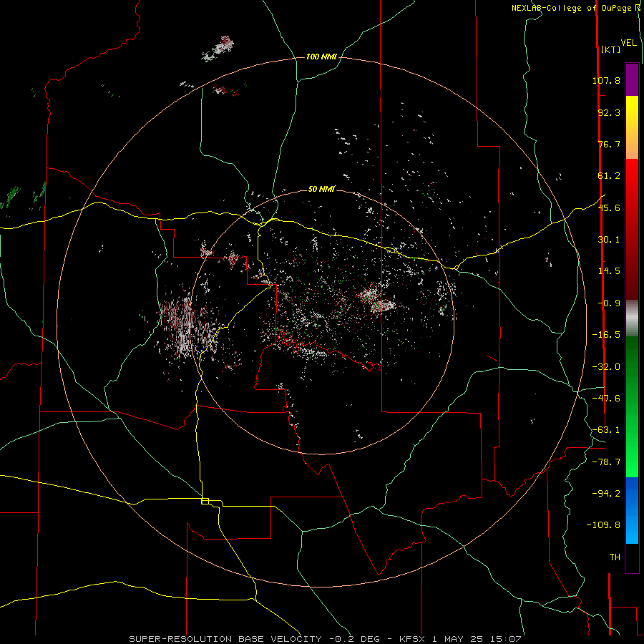Select the 45.6 velocity scale value
644x644 pixels.
point(609,208)
